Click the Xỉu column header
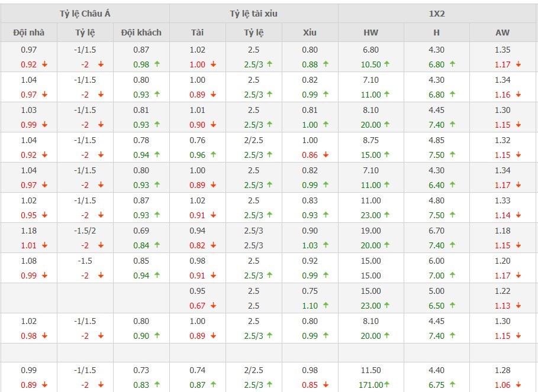The height and width of the screenshot is (392, 538). [310, 33]
